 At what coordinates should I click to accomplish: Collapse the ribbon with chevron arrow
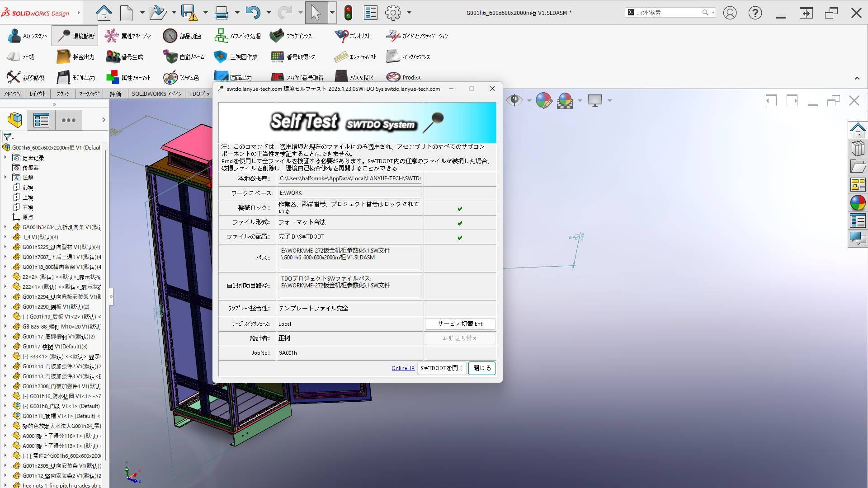click(857, 78)
